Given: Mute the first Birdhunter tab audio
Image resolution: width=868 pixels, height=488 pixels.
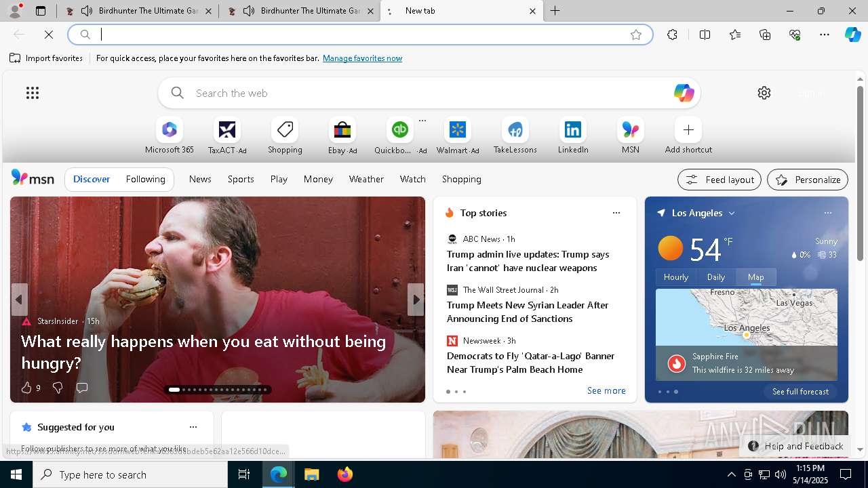Looking at the screenshot, I should coord(87,11).
